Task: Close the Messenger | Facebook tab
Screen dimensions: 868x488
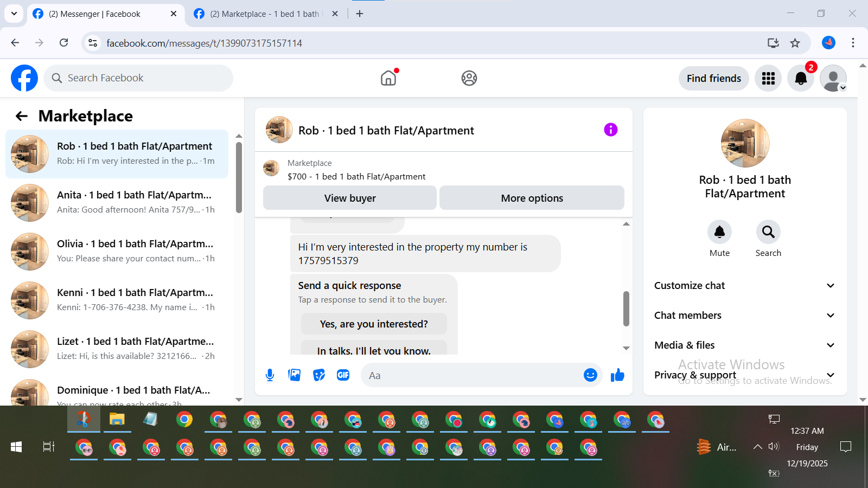Action: coord(174,14)
